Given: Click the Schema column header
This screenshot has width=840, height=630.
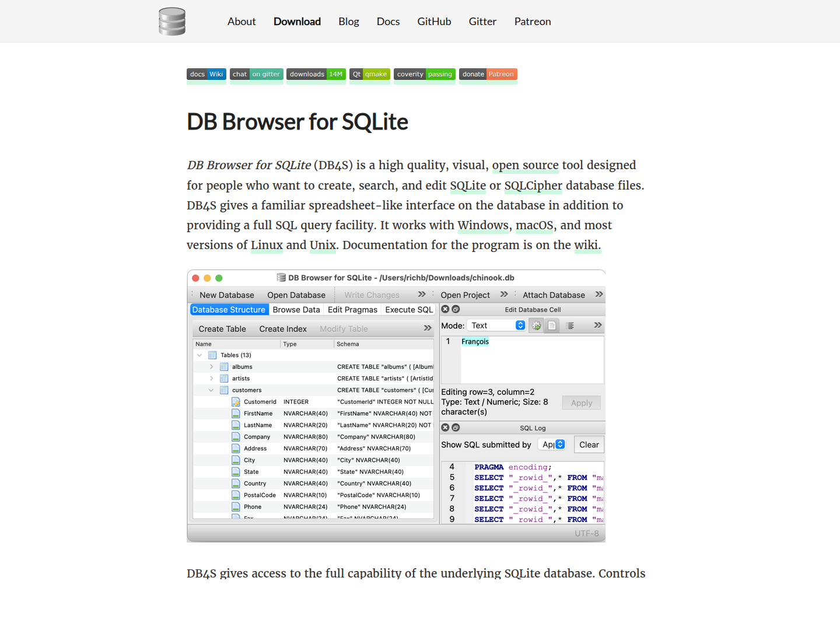Looking at the screenshot, I should pyautogui.click(x=384, y=344).
